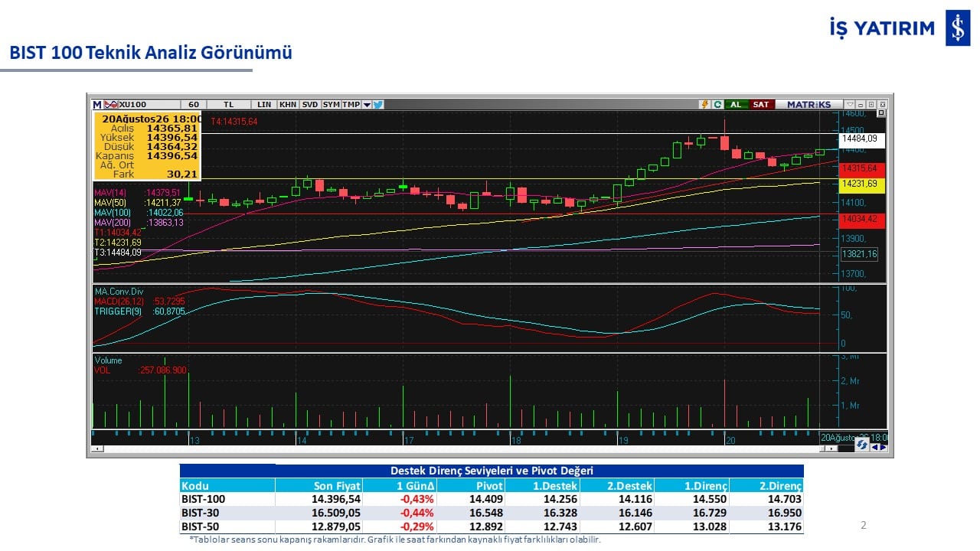Click the Destek Direnç Seviyeleri table title
The width and height of the screenshot is (980, 551).
[492, 471]
